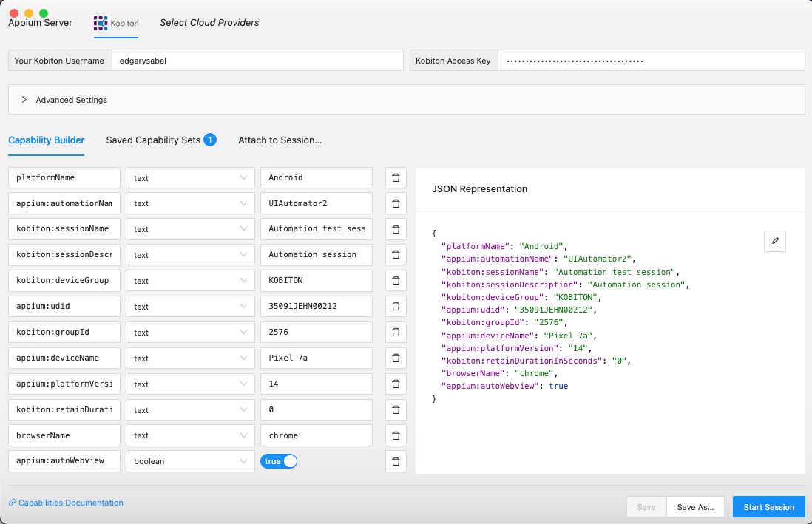Click the platformName value field showing Android
The width and height of the screenshot is (812, 524).
pos(317,177)
